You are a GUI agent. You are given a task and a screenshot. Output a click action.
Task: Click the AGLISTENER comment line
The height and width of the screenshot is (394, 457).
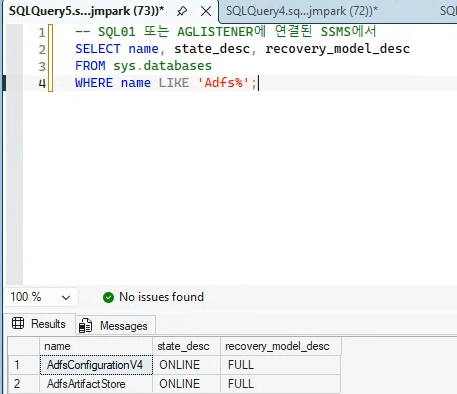[226, 32]
